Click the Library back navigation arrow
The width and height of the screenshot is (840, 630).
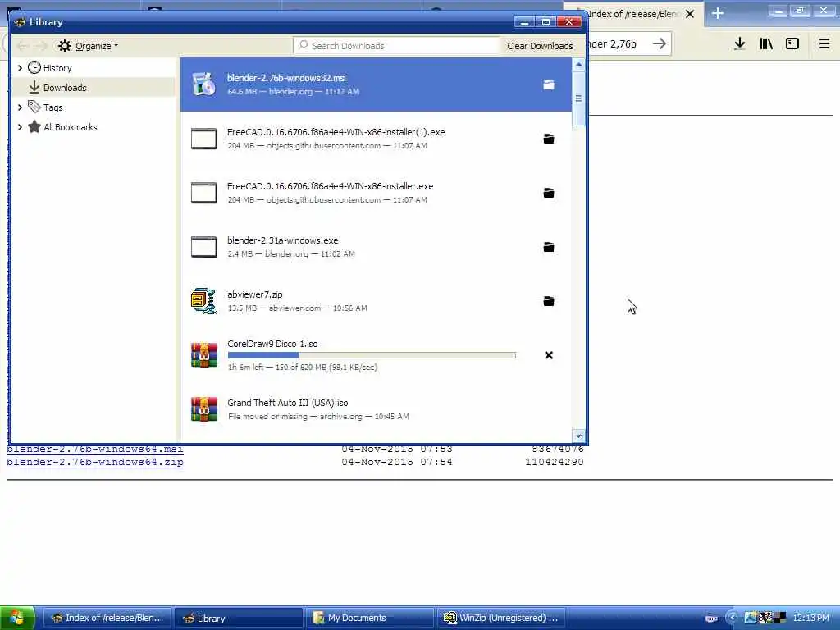(22, 46)
